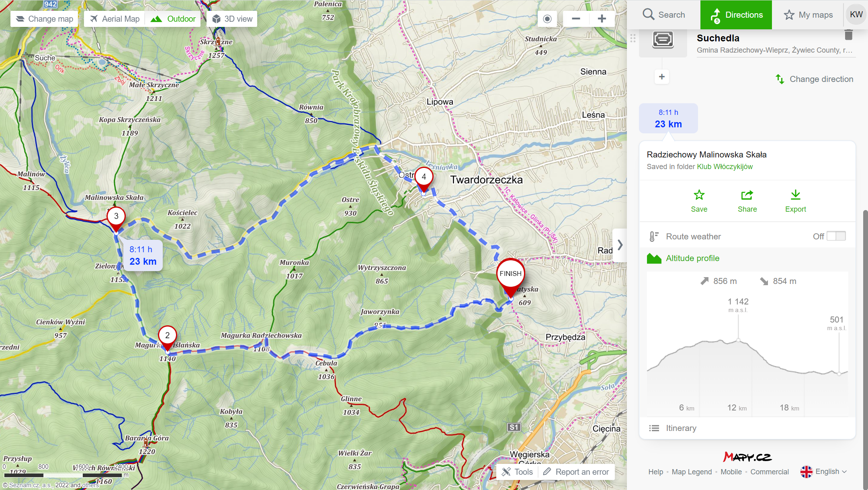Click the Lipowa village label
This screenshot has width=868, height=490.
440,102
